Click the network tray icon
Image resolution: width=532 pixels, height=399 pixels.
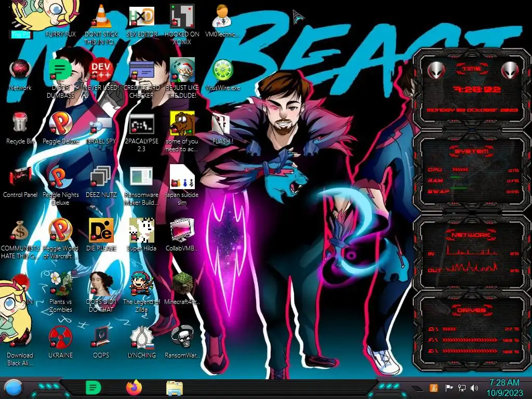point(461,388)
